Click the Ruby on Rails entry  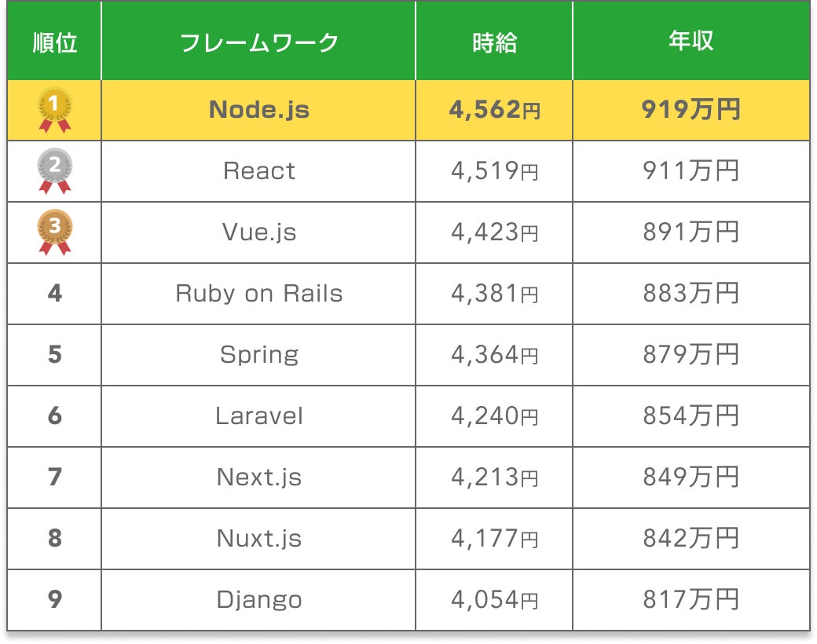pyautogui.click(x=259, y=294)
